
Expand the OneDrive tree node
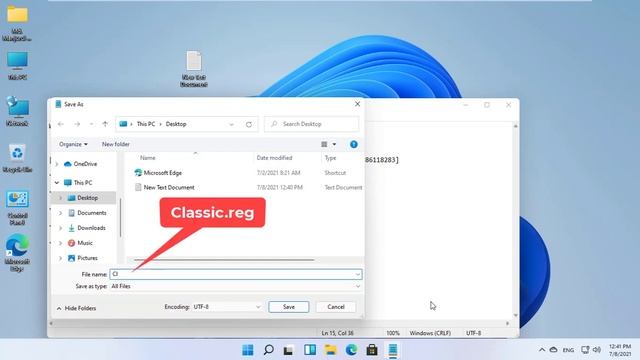[57, 164]
